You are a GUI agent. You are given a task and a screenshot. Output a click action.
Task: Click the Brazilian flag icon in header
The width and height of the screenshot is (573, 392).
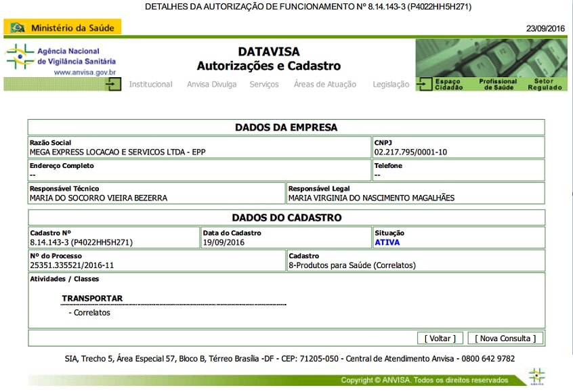(18, 28)
